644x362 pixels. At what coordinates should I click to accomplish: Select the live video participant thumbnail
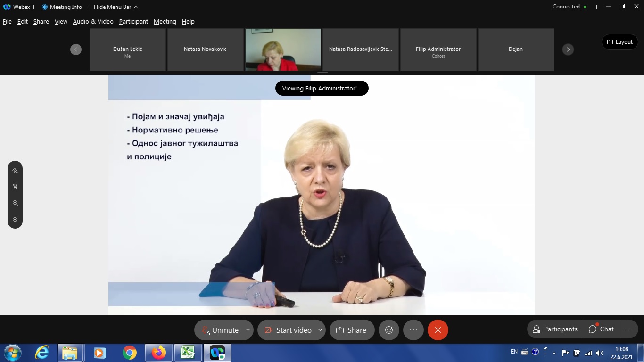pos(283,49)
